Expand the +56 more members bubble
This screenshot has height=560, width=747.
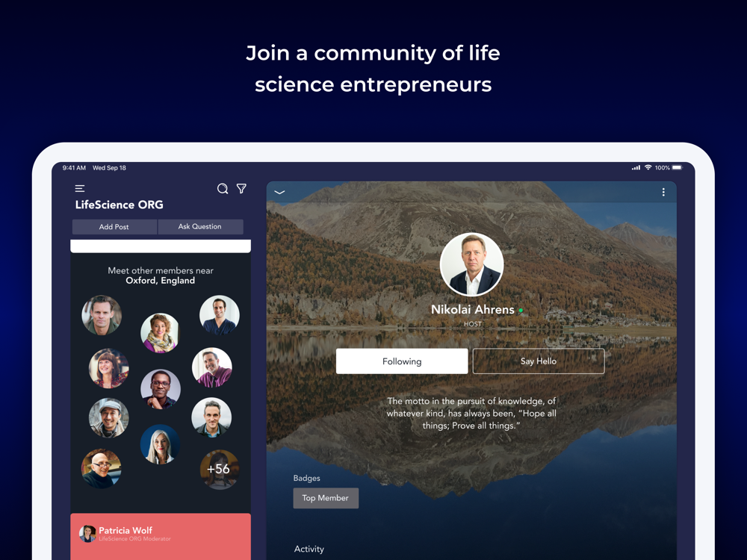(219, 469)
